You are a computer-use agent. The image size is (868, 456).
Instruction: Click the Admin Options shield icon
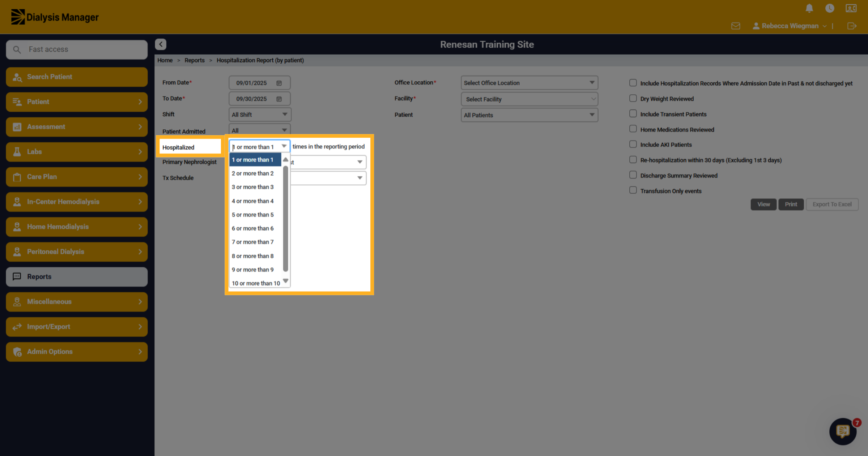tap(17, 352)
